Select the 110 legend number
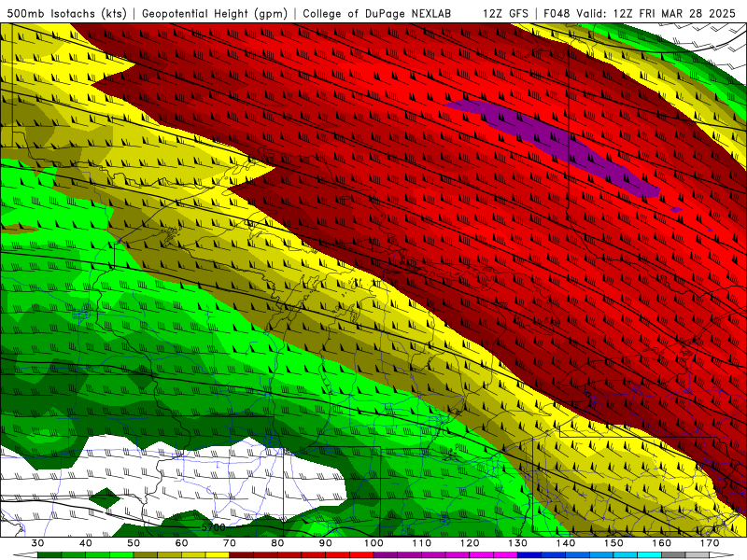747x560 pixels. tap(422, 543)
